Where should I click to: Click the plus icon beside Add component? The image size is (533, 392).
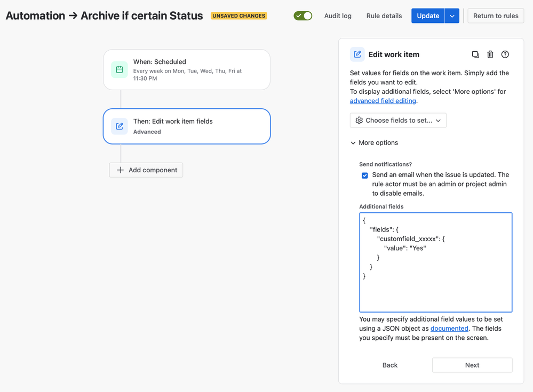pyautogui.click(x=121, y=170)
